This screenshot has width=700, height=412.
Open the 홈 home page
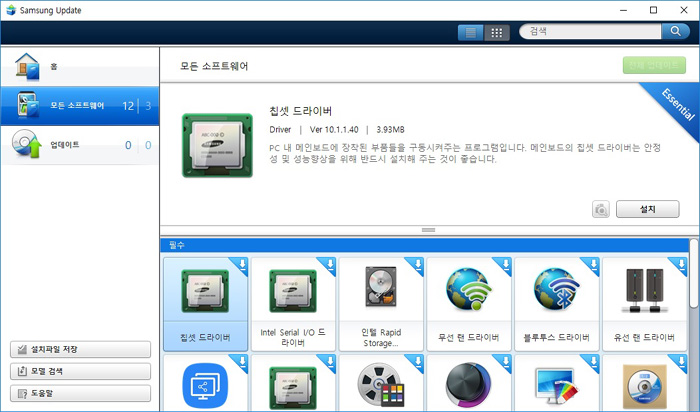click(x=80, y=67)
